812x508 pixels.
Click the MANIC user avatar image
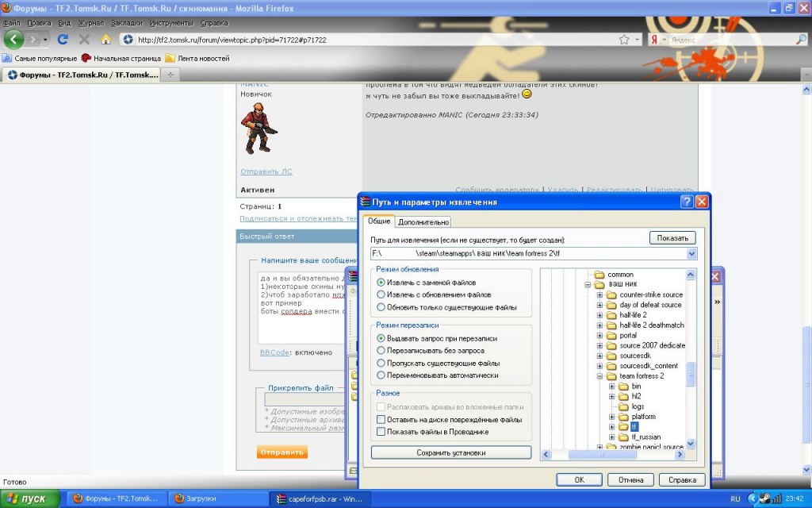[x=258, y=128]
